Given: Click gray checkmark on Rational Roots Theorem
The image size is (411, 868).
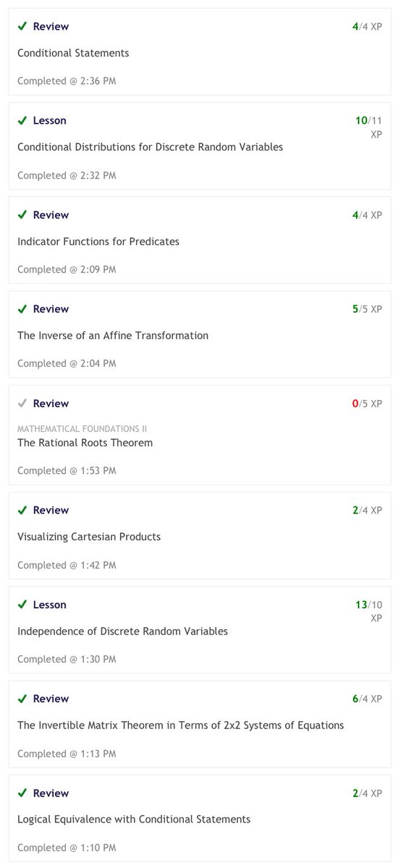Looking at the screenshot, I should coord(22,403).
